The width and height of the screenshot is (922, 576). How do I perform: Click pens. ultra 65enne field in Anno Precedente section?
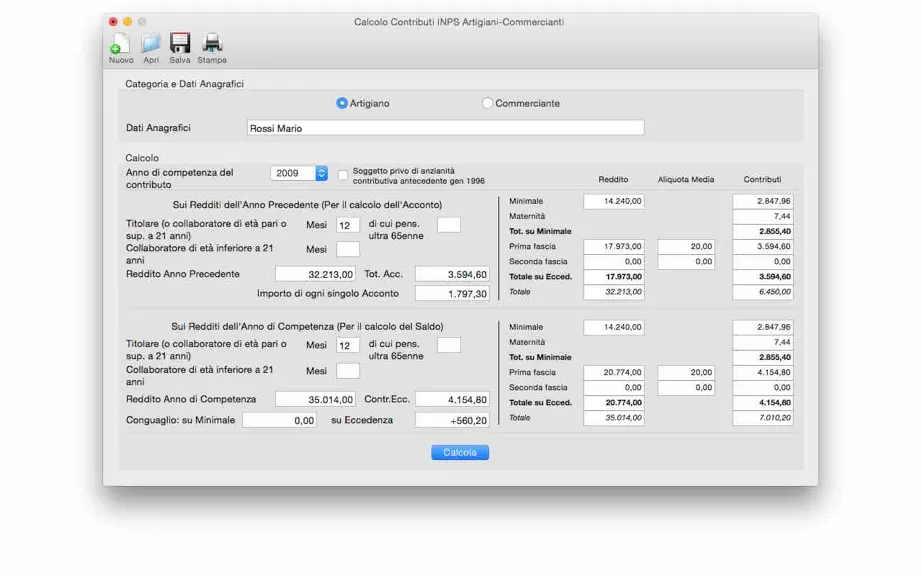[x=449, y=225]
